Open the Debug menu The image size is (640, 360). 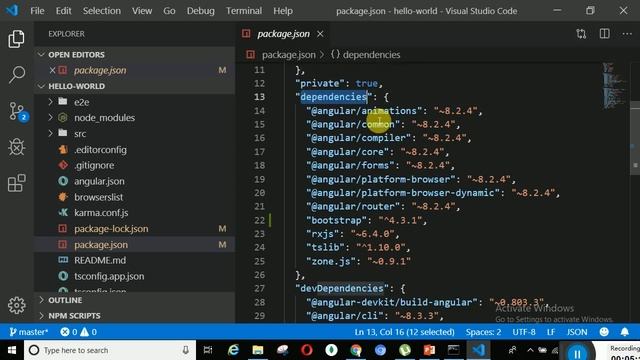200,11
